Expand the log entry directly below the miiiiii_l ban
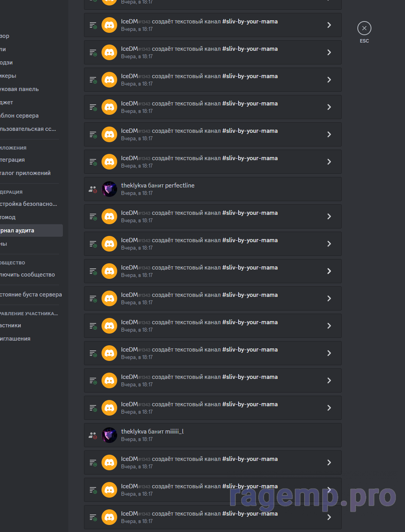The height and width of the screenshot is (532, 405). (329, 462)
